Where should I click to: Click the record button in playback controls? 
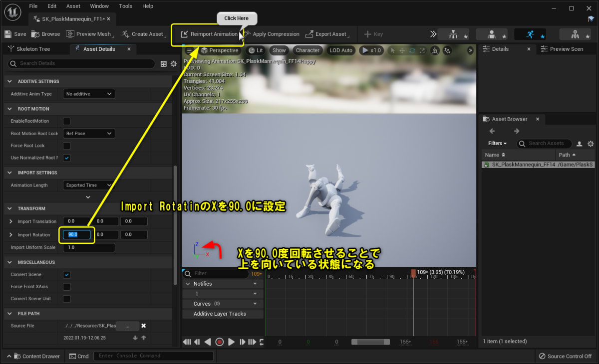pyautogui.click(x=219, y=342)
